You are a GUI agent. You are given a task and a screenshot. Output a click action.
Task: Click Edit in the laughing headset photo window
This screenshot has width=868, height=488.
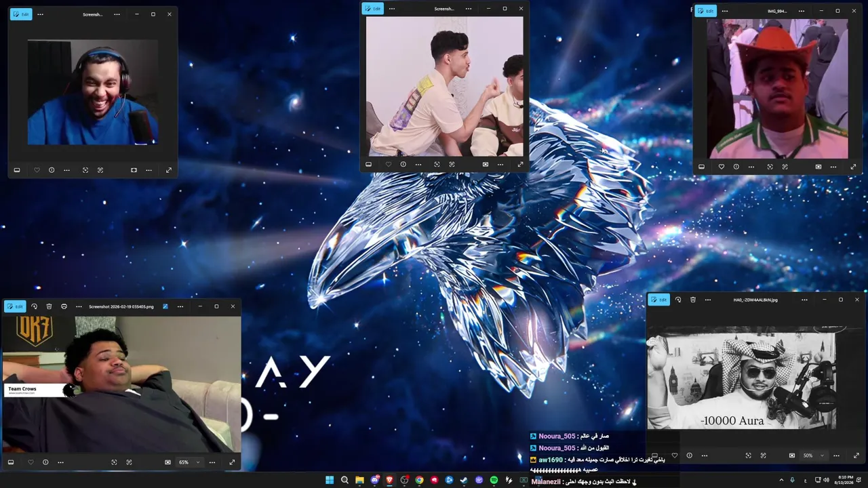click(21, 14)
